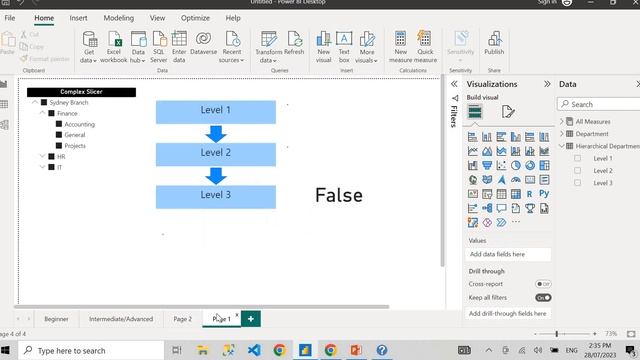Go to Page 2 tab

[x=182, y=319]
